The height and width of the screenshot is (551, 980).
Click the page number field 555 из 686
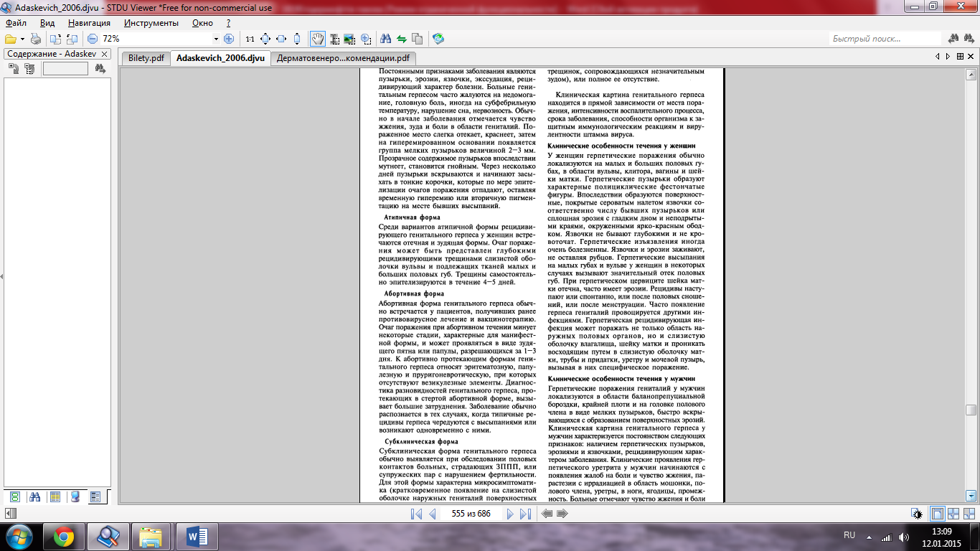(471, 514)
